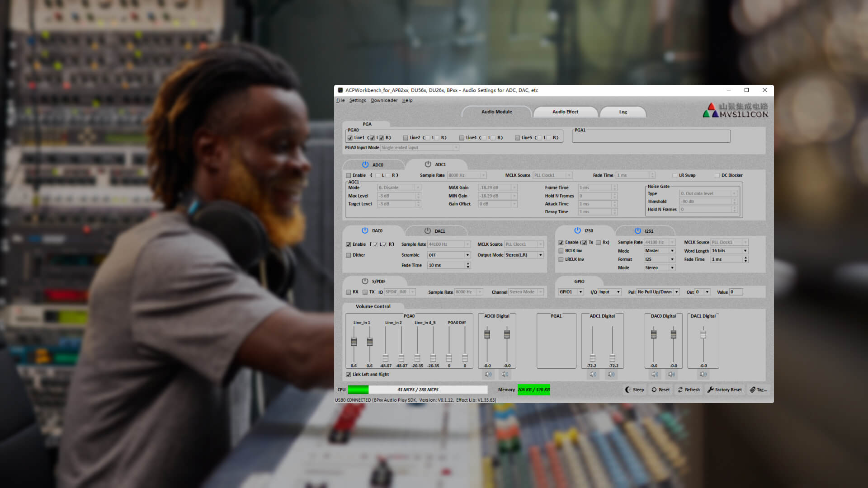This screenshot has height=488, width=868.
Task: Click the ADC1 power icon
Action: [428, 164]
